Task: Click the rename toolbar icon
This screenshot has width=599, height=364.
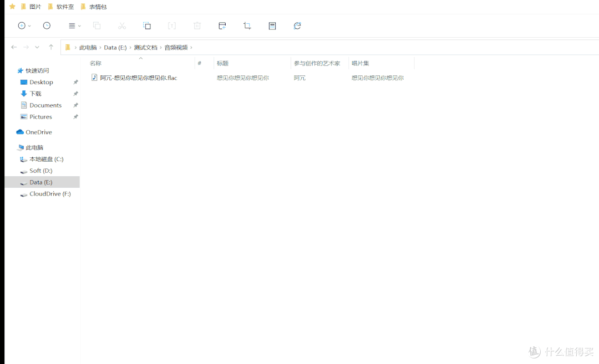Action: click(172, 25)
